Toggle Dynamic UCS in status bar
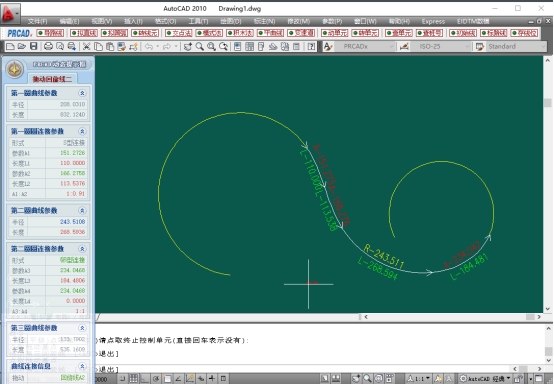Screen dimensions: 554x384 190,379
